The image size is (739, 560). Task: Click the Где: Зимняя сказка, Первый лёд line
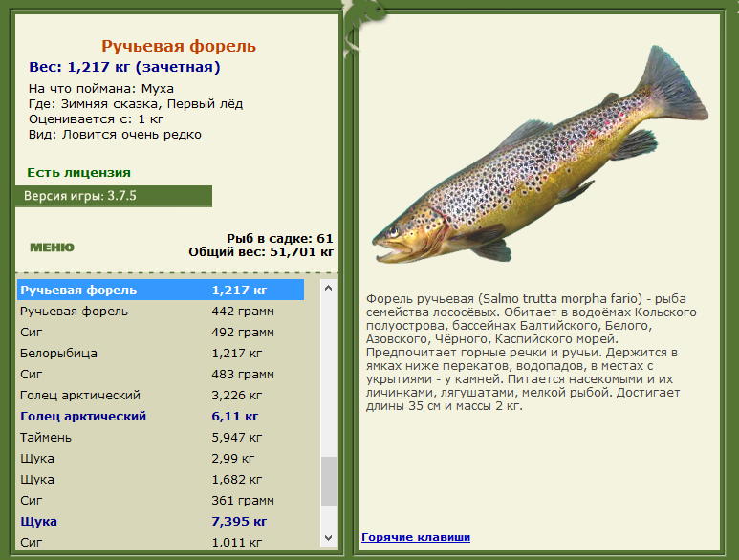click(136, 104)
